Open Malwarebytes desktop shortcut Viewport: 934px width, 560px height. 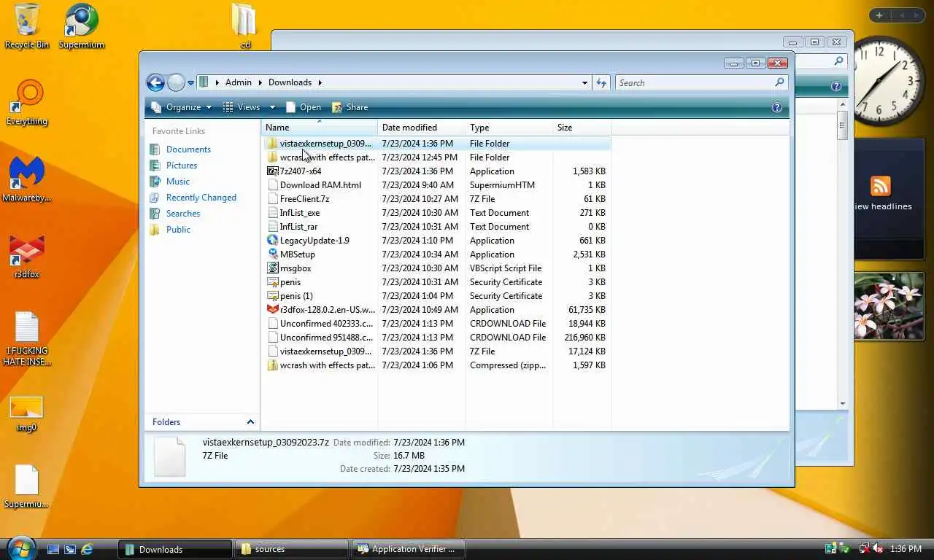(27, 179)
